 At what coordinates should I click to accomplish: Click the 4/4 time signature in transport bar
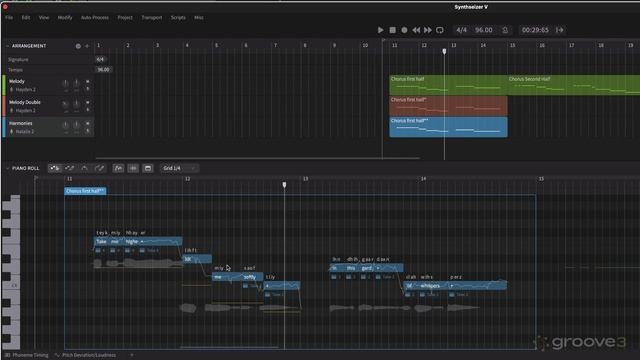[461, 30]
